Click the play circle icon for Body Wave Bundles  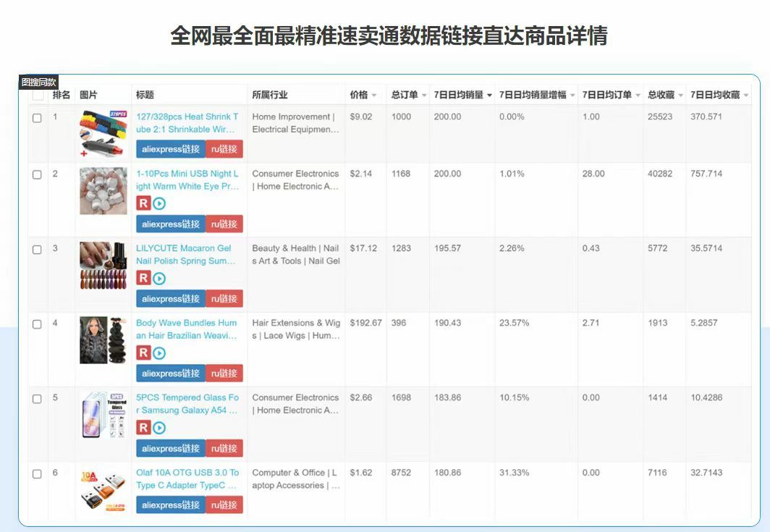tap(159, 352)
